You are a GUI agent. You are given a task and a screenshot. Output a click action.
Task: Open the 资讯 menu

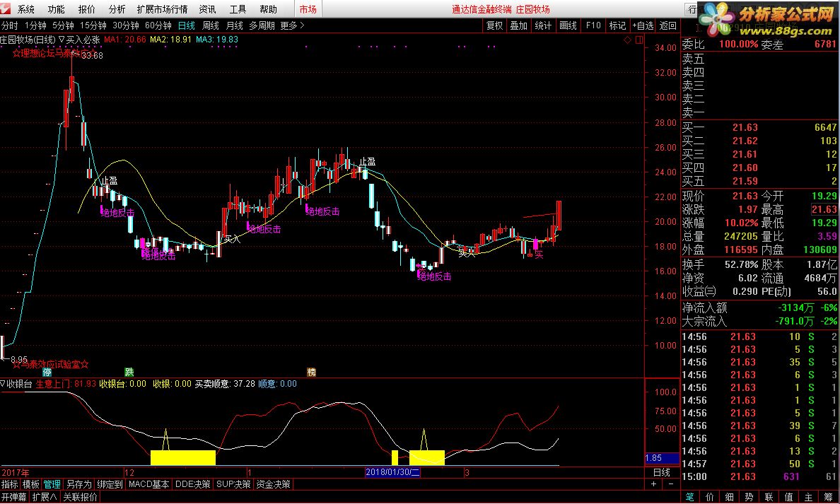click(x=207, y=9)
